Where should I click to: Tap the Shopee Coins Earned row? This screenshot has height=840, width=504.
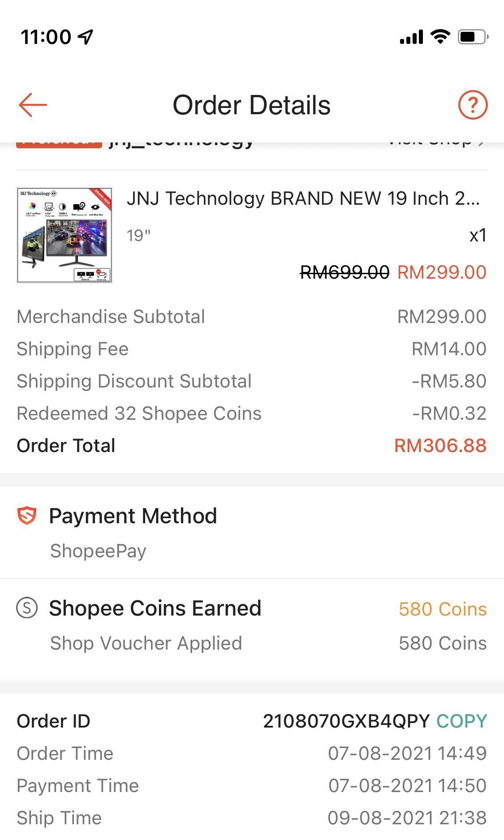click(155, 608)
